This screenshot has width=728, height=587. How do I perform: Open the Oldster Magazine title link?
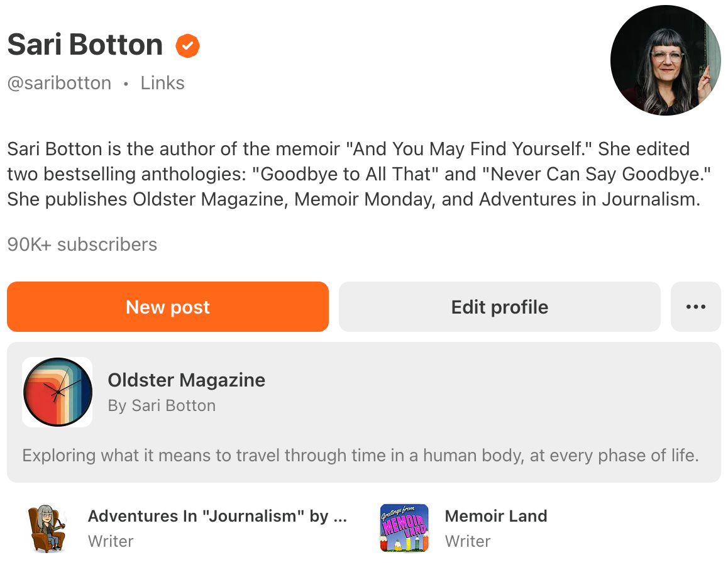[186, 380]
